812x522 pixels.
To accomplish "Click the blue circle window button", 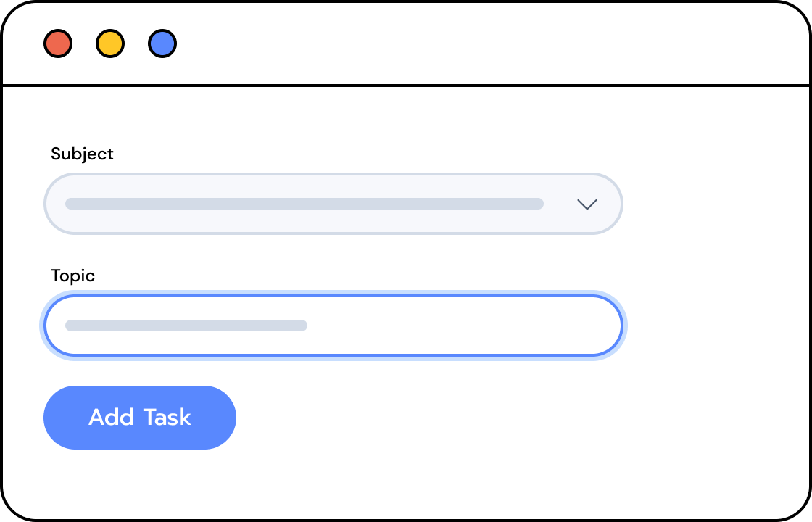I will tap(162, 43).
